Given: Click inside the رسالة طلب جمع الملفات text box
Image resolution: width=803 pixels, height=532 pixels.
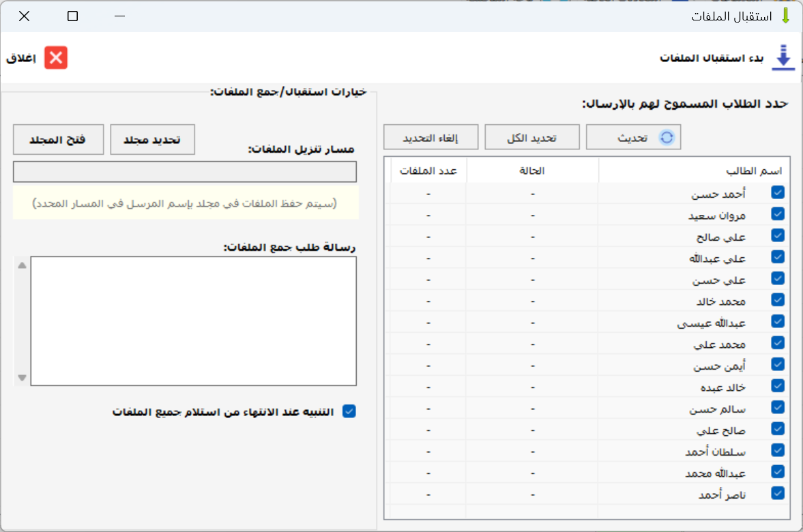Looking at the screenshot, I should (x=193, y=321).
